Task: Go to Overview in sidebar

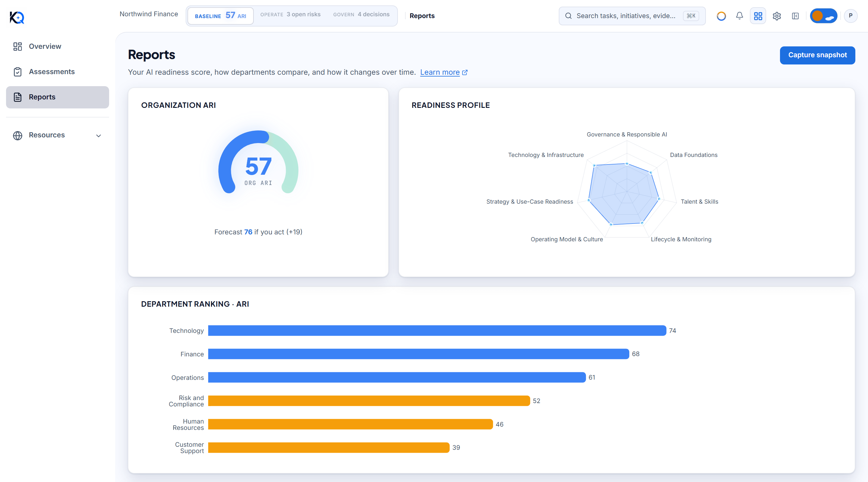Action: click(57, 46)
